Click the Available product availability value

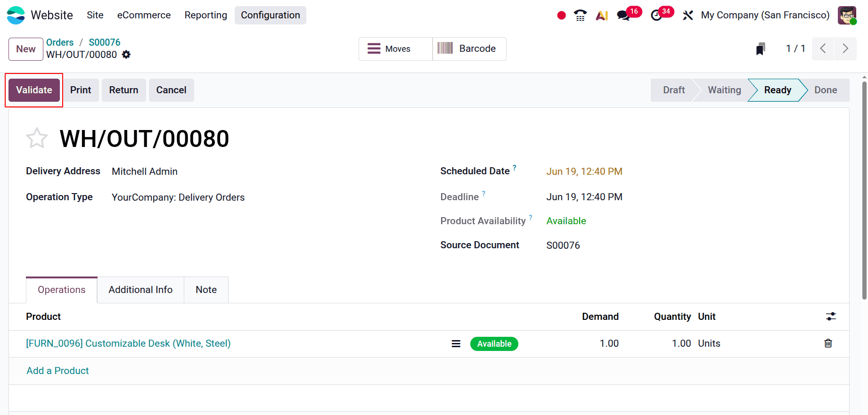566,221
